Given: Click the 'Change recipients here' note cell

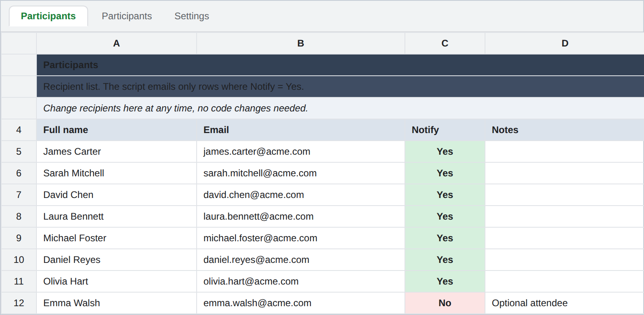Looking at the screenshot, I should [x=340, y=108].
